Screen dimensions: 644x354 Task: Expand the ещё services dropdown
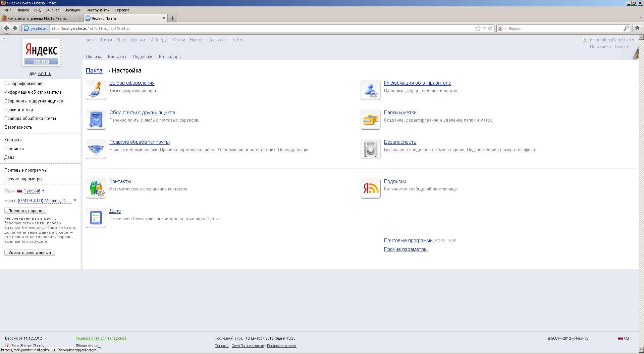click(x=236, y=40)
